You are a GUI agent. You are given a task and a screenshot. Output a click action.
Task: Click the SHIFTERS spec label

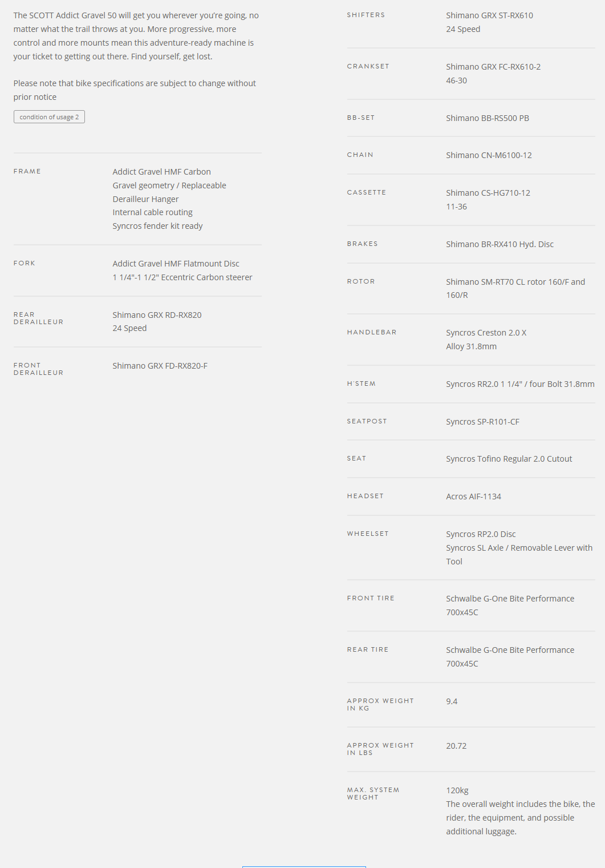coord(366,15)
